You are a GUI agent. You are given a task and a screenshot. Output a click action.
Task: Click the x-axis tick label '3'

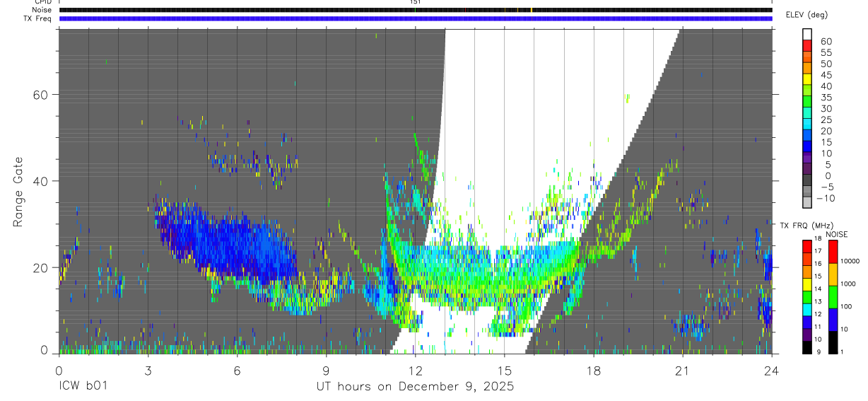tap(148, 371)
